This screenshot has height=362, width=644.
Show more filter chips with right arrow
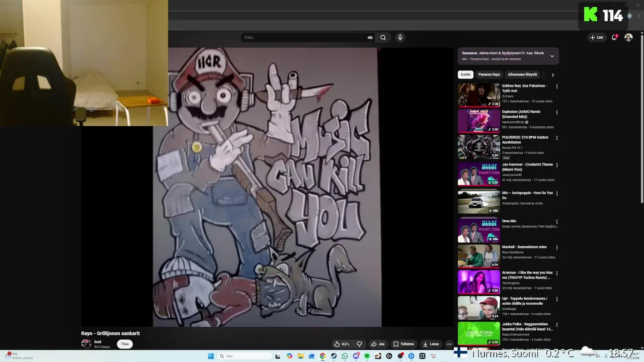click(552, 75)
